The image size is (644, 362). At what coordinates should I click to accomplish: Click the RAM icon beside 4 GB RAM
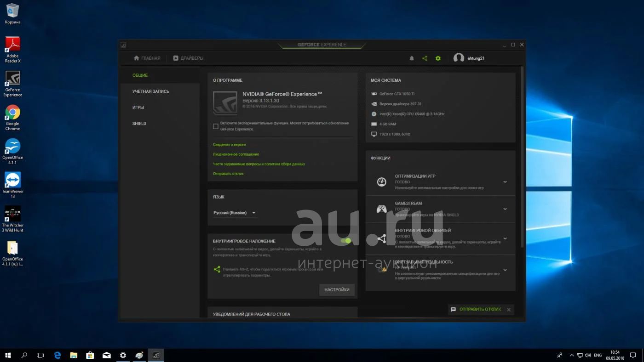374,124
